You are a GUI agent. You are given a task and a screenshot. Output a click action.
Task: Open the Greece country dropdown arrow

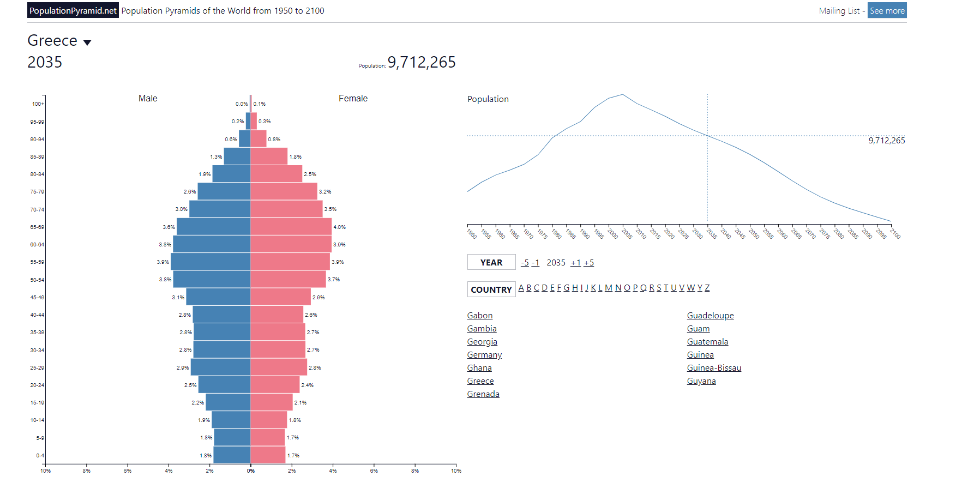[x=87, y=43]
